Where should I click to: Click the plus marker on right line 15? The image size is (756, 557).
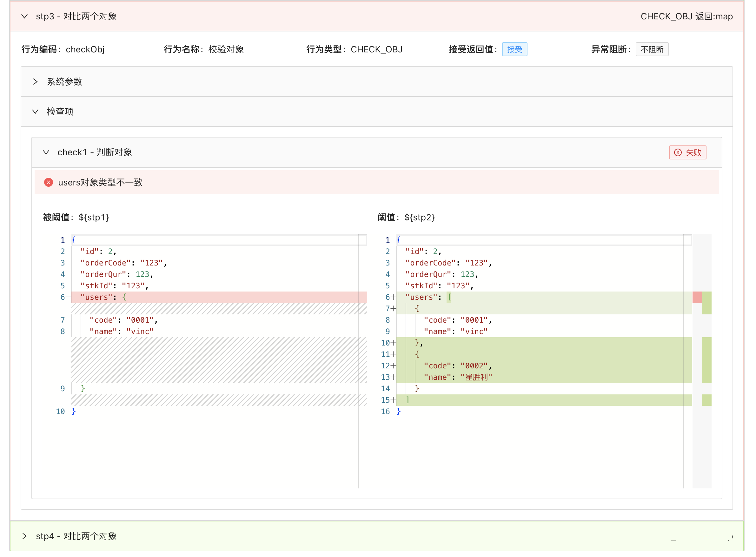coord(393,400)
